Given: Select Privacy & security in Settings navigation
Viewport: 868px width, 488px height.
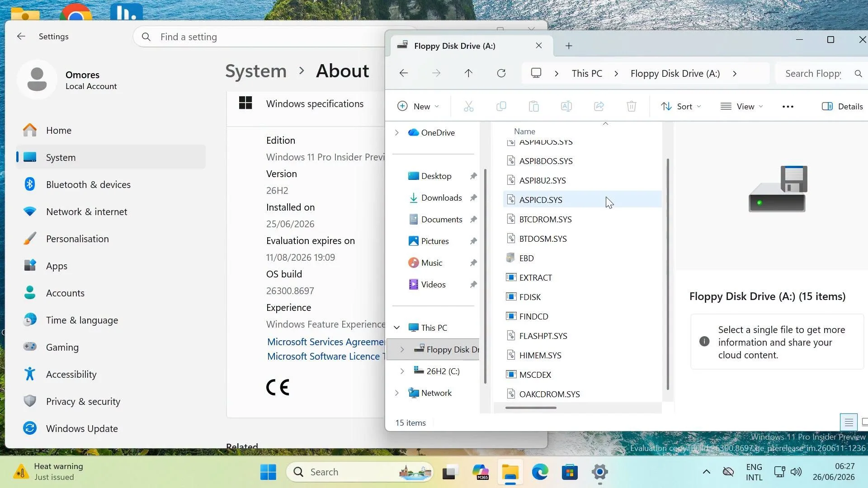Looking at the screenshot, I should [x=111, y=401].
